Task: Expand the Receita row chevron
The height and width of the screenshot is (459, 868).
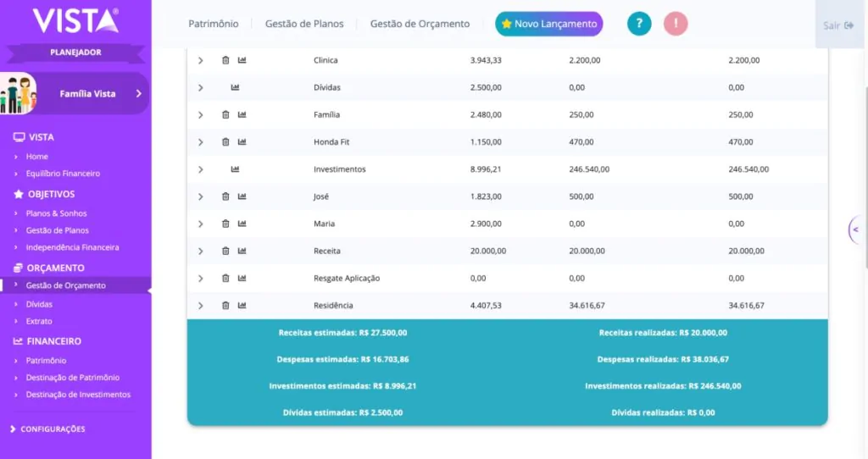Action: point(201,251)
